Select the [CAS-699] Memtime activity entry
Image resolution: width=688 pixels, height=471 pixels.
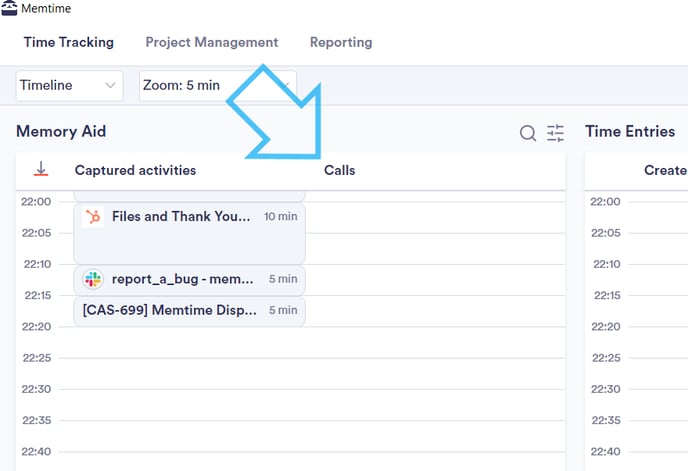pos(189,311)
